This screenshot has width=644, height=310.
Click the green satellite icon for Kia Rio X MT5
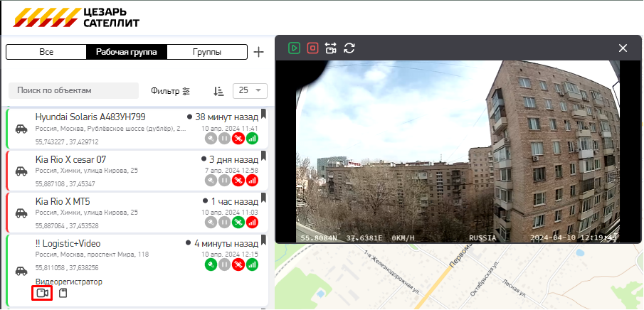click(238, 223)
